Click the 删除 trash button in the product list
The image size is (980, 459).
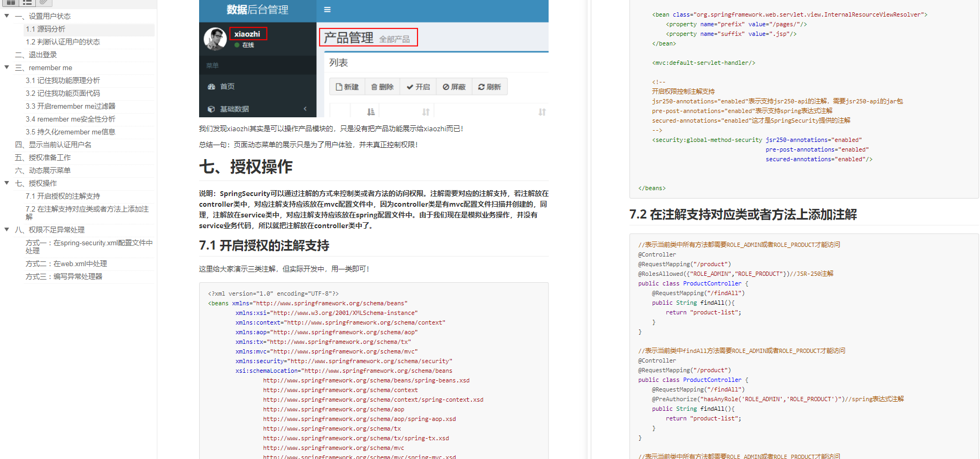tap(382, 87)
